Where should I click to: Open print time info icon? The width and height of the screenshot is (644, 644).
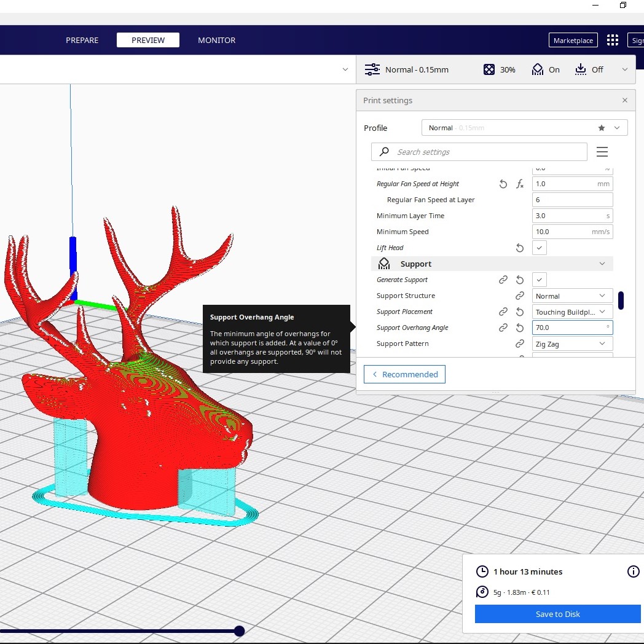[633, 571]
